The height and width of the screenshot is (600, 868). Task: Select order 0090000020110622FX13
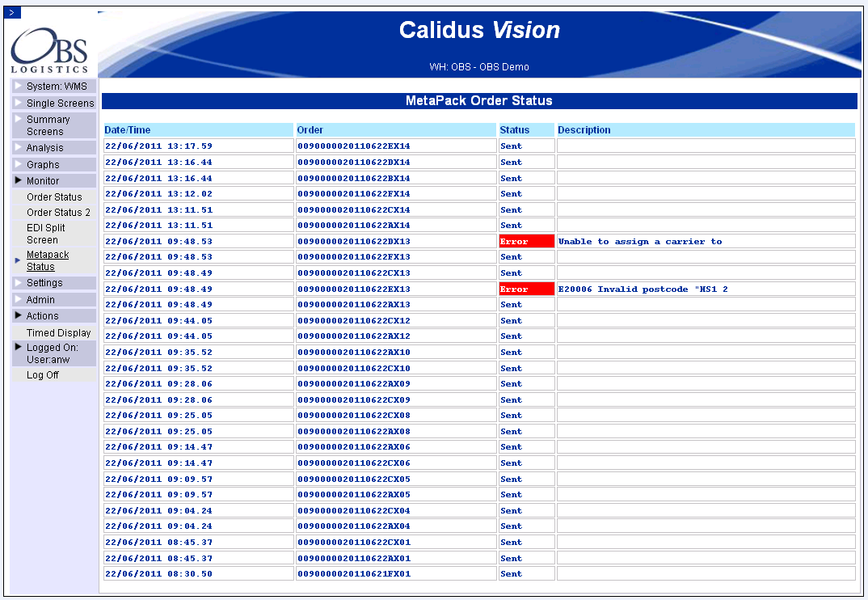(354, 257)
